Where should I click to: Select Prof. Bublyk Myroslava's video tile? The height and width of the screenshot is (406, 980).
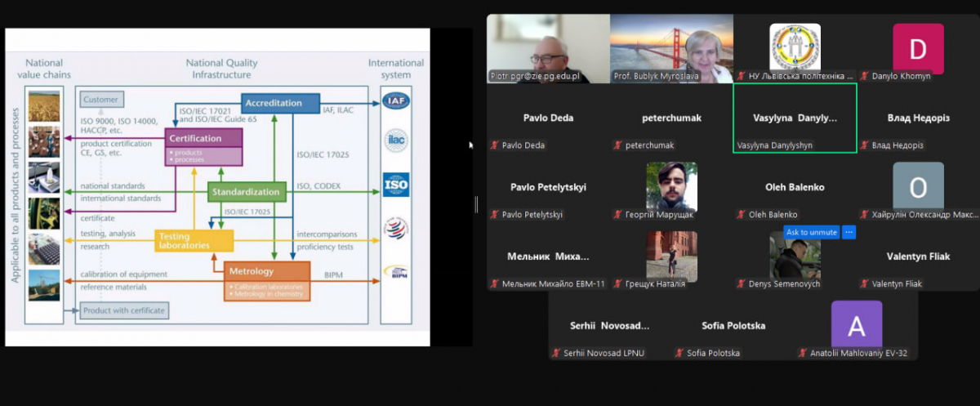(671, 49)
